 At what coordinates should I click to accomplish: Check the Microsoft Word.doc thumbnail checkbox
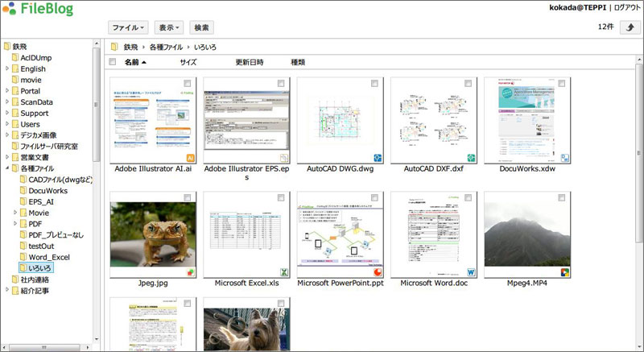(x=469, y=198)
